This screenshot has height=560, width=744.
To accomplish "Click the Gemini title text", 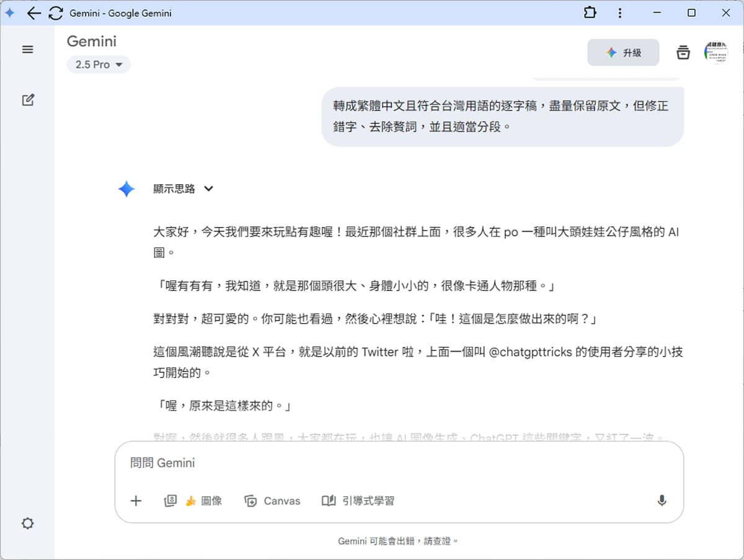I will coord(92,42).
